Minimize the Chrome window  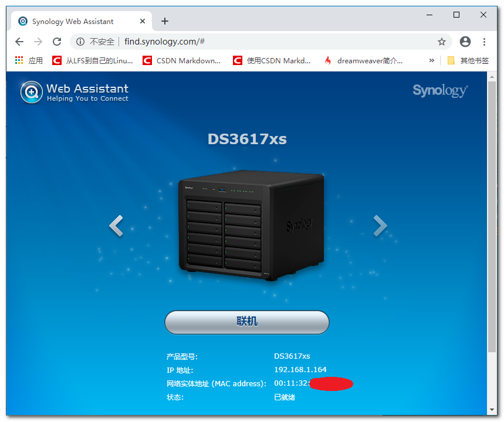tap(429, 15)
